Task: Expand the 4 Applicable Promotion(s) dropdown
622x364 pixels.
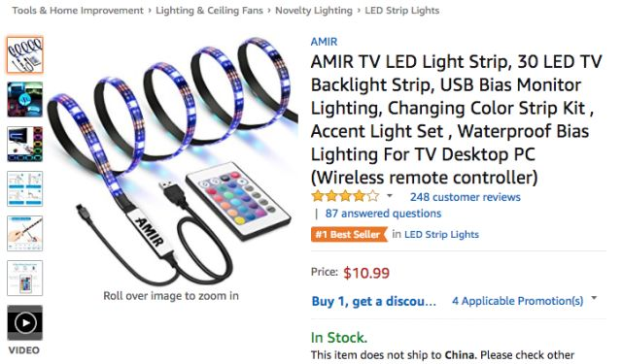Action: tap(525, 301)
